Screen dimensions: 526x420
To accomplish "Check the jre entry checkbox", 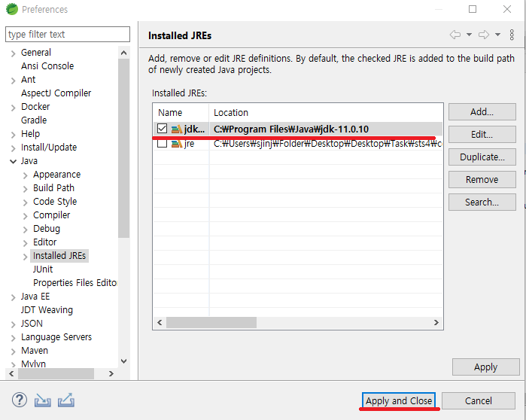I will pyautogui.click(x=162, y=143).
